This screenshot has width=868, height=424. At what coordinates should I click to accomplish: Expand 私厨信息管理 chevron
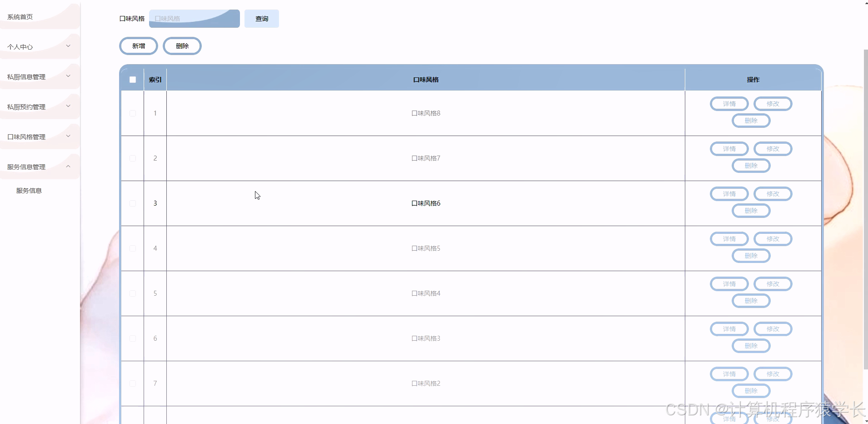click(x=68, y=76)
